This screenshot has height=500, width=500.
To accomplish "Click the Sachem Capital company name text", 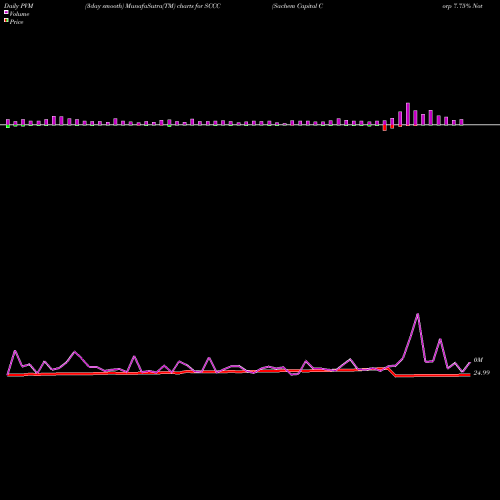I will tap(297, 6).
